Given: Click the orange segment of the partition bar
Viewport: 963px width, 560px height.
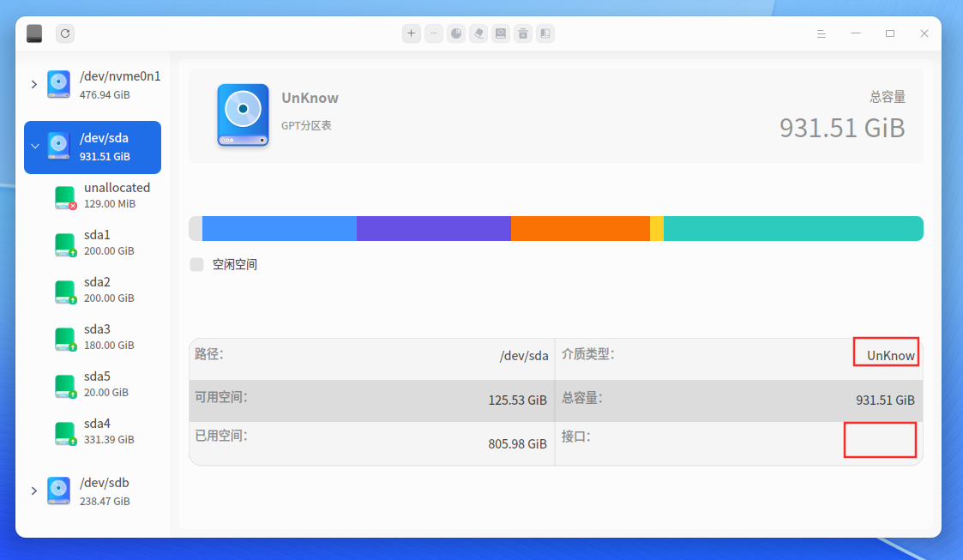Looking at the screenshot, I should point(581,228).
